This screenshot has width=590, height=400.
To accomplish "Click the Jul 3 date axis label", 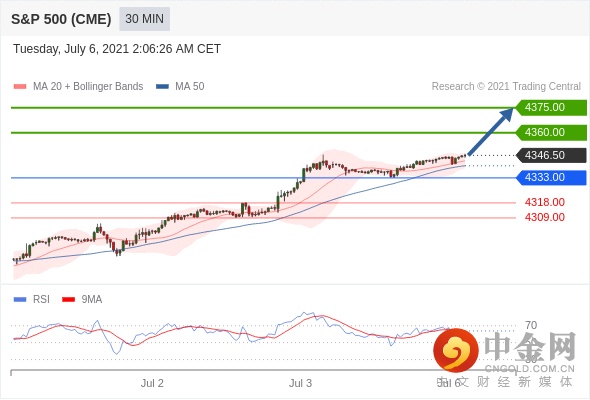I will (x=300, y=383).
